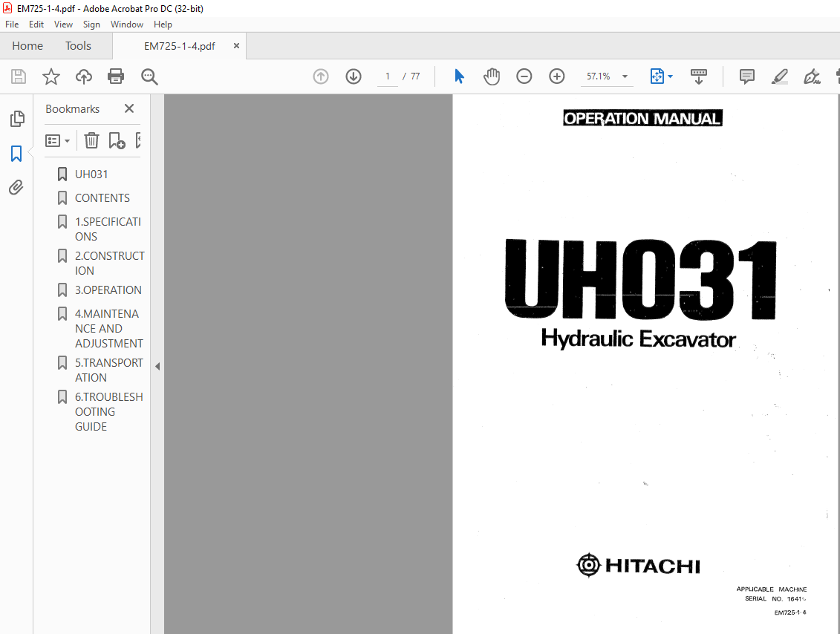Click the Bookmarks panel title
840x634 pixels.
pos(72,108)
